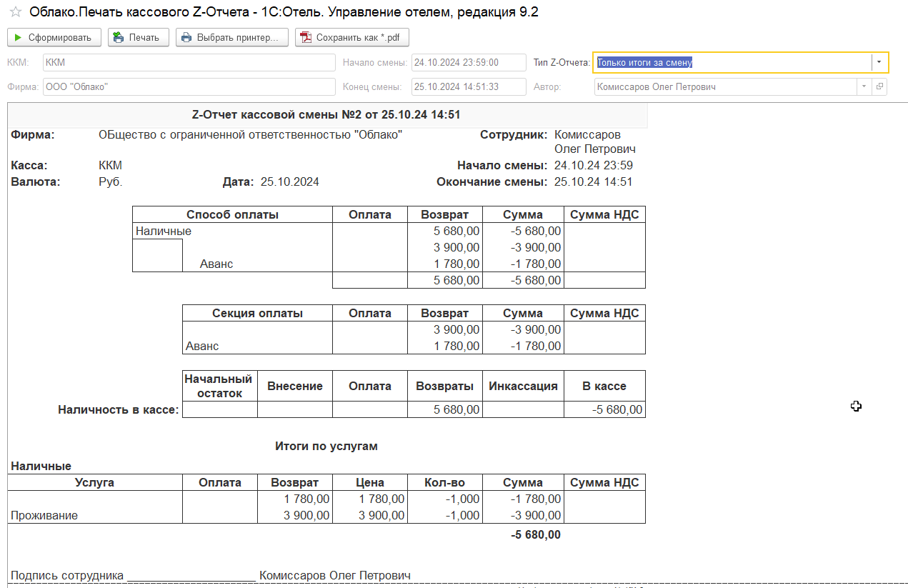Click the bold total -5 680,00 under services
Screen dimensions: 908x588
tap(536, 534)
